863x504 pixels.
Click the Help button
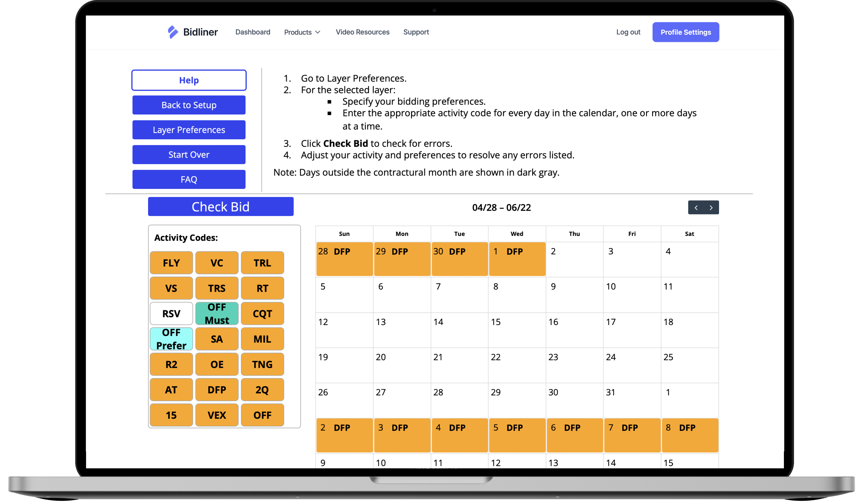point(189,80)
